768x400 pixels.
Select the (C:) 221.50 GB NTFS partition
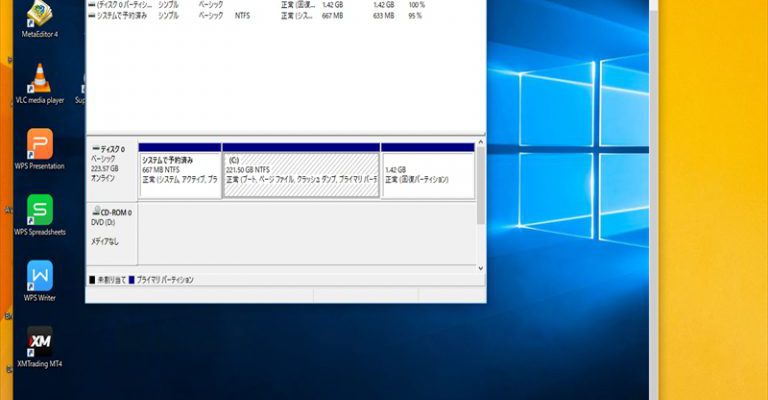(301, 171)
